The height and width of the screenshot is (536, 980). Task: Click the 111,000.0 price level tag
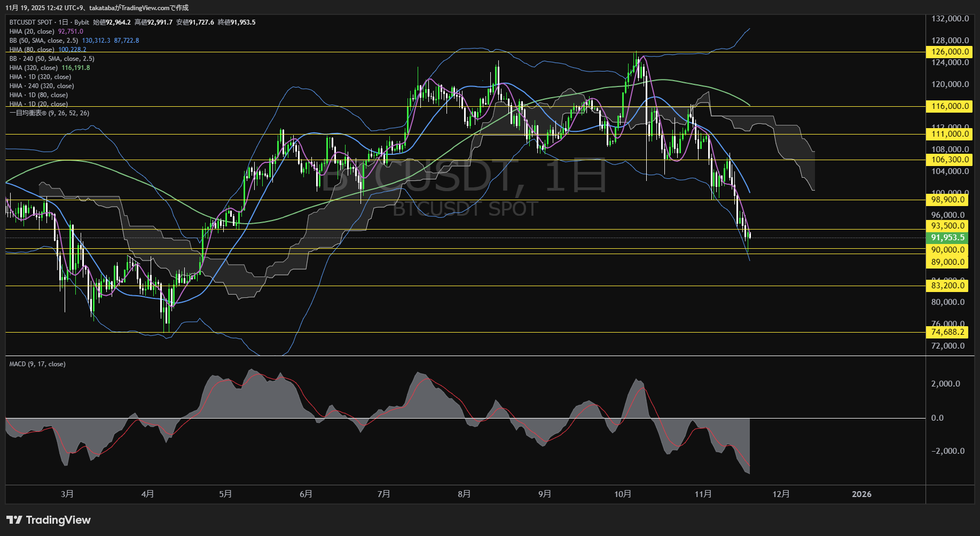[948, 134]
